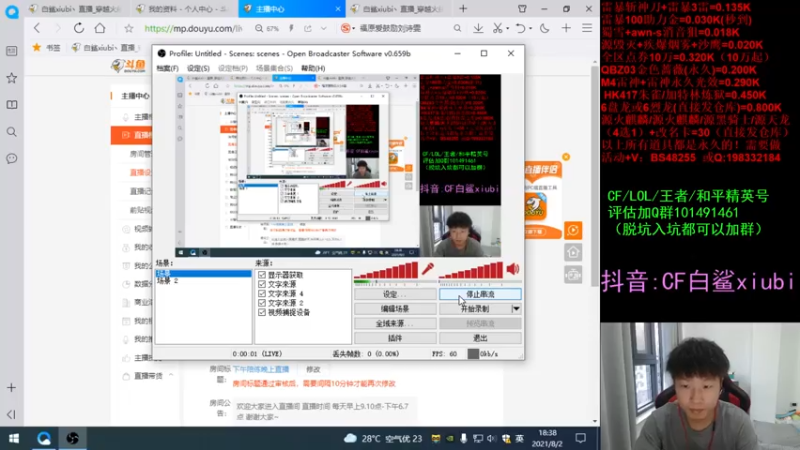Expand address bar dropdown chevron
800x450 pixels.
[323, 29]
